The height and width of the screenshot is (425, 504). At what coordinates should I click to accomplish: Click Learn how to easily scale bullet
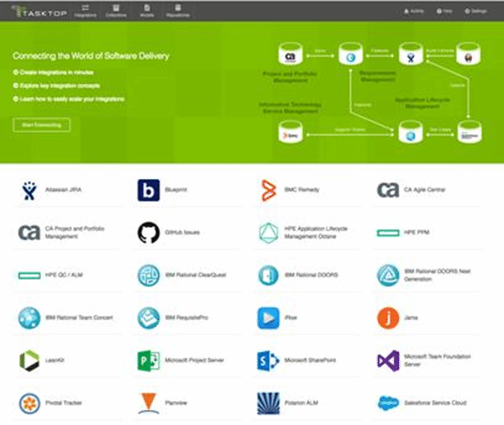[69, 99]
